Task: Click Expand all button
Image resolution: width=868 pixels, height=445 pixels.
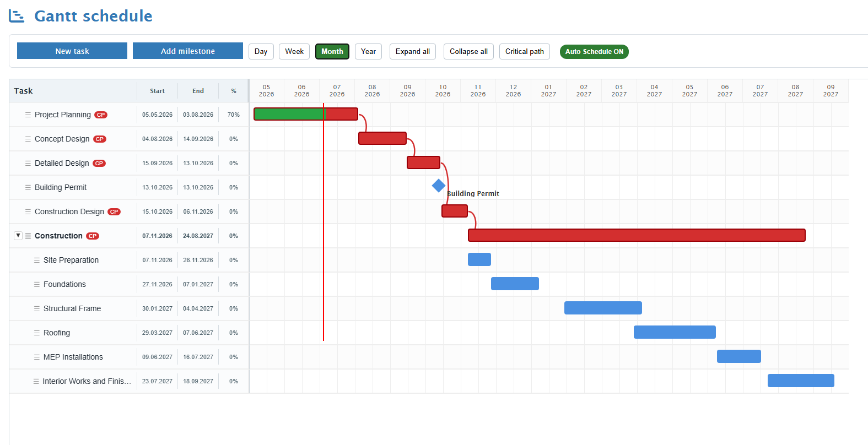Action: coord(413,51)
